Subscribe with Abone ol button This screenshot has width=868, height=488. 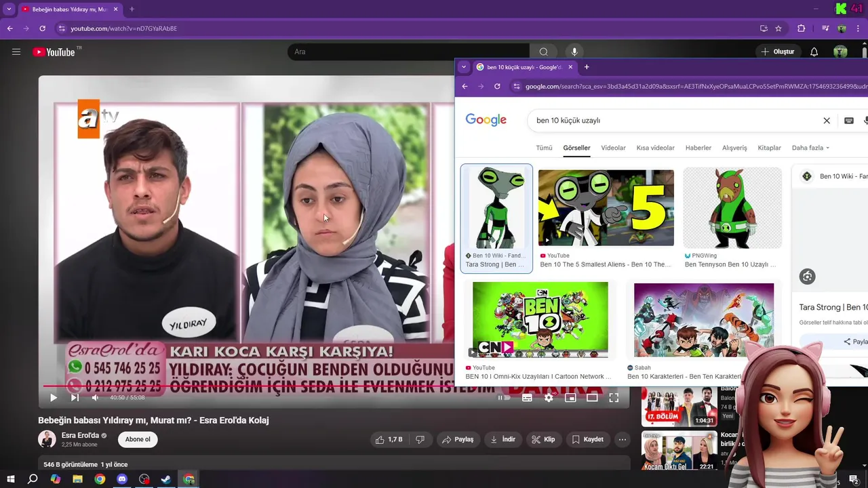click(138, 439)
